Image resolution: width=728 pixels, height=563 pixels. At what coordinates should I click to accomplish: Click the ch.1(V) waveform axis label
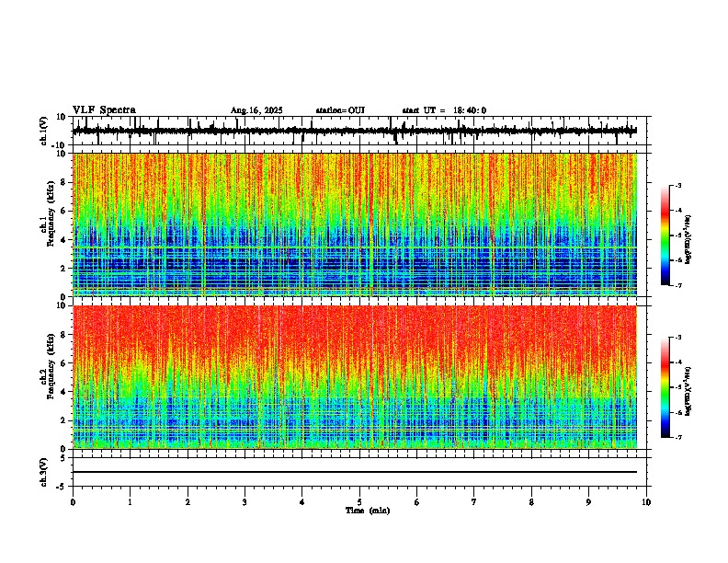coord(43,131)
